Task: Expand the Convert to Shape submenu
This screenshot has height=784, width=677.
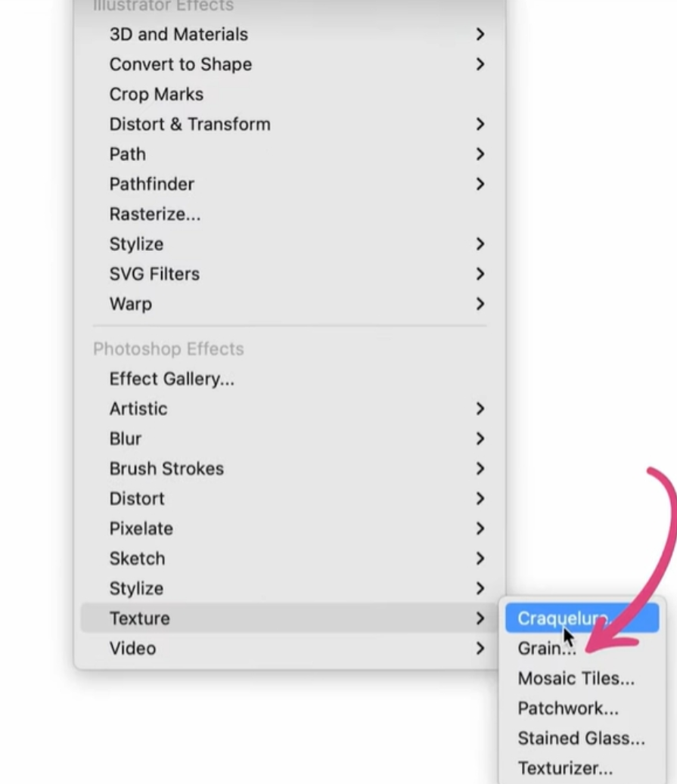Action: pos(180,64)
